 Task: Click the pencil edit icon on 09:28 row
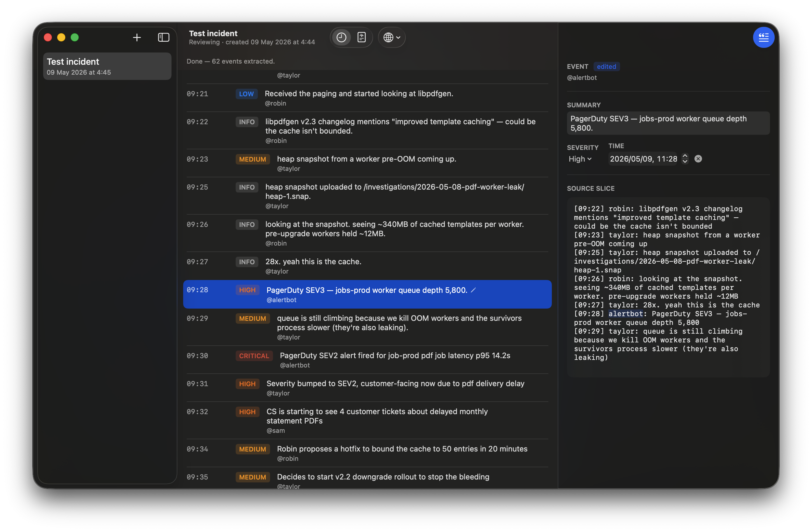(x=473, y=290)
